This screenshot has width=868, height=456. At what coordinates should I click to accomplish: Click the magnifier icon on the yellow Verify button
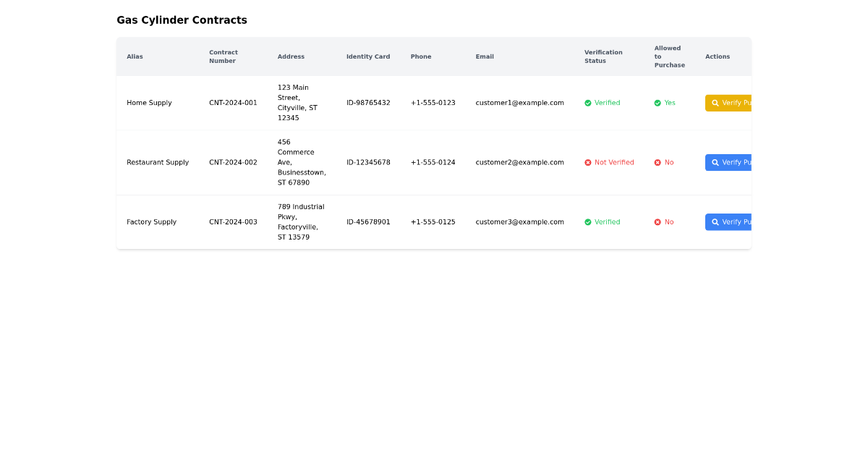[715, 103]
